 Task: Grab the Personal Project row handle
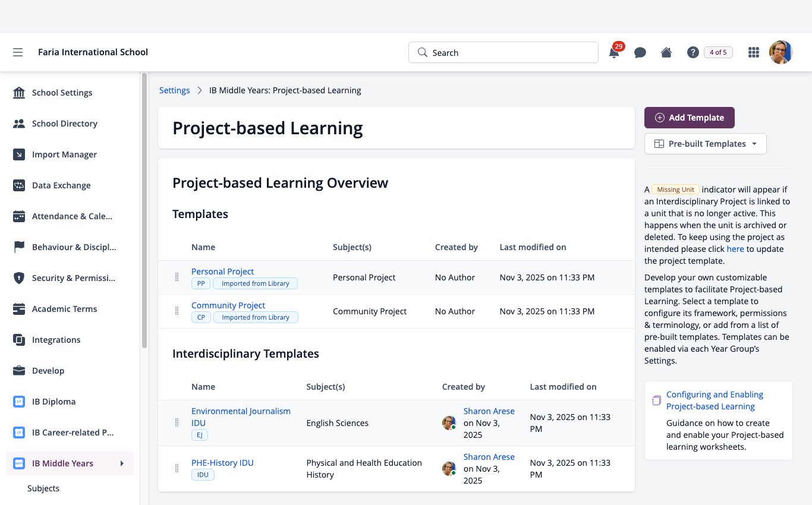coord(177,277)
